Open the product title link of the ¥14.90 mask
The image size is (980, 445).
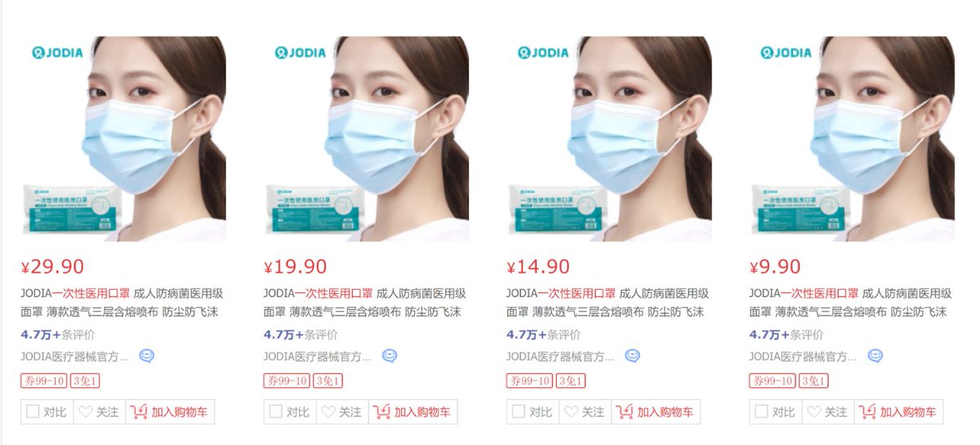coord(608,302)
